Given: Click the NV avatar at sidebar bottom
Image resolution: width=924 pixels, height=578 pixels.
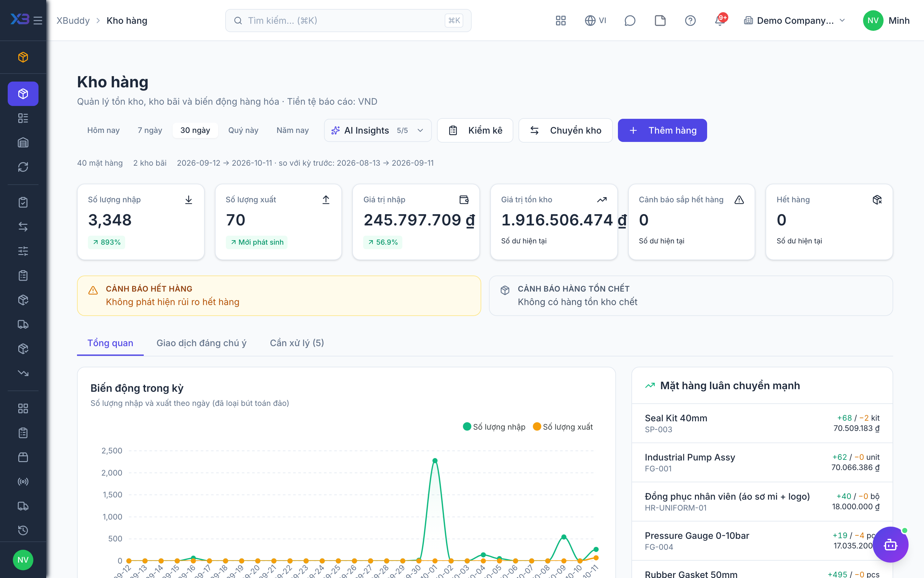Looking at the screenshot, I should coord(23,560).
